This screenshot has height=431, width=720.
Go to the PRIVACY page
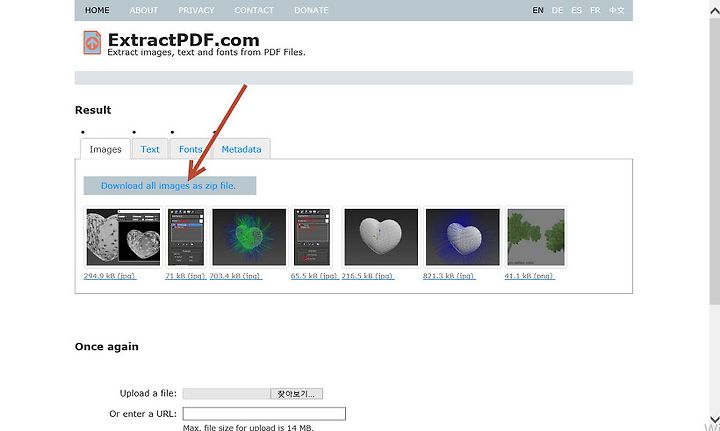(196, 10)
